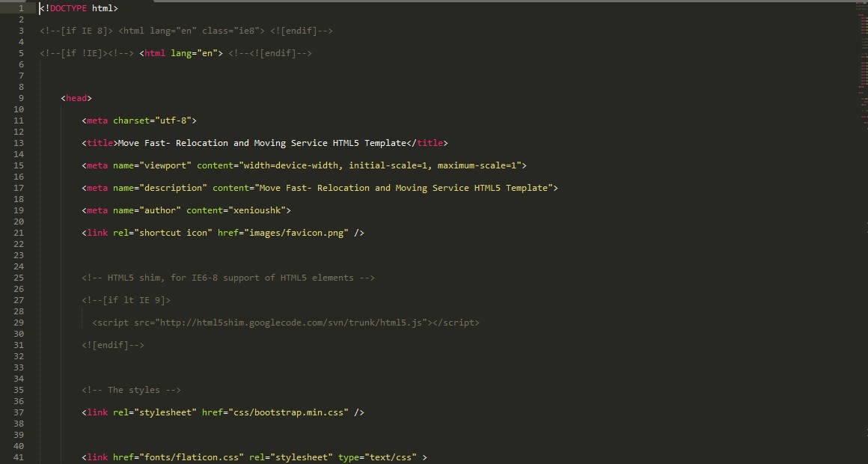The image size is (868, 464).
Task: Click the meta charset tag
Action: point(139,120)
